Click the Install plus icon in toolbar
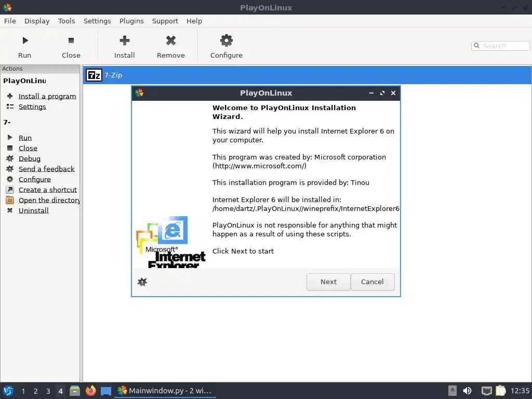The image size is (532, 399). pyautogui.click(x=125, y=41)
